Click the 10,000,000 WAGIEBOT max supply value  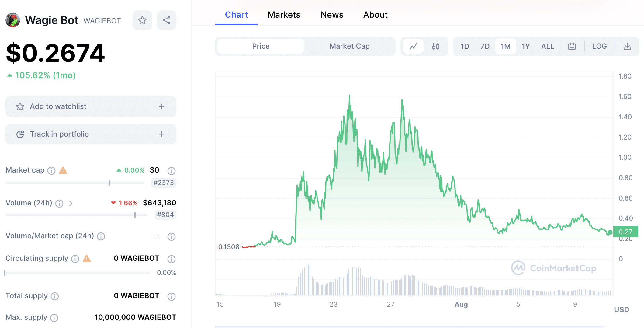tap(135, 317)
